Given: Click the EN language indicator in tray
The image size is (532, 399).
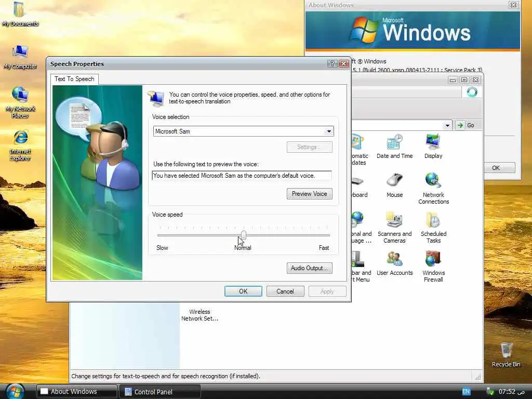Looking at the screenshot, I should pyautogui.click(x=466, y=392).
